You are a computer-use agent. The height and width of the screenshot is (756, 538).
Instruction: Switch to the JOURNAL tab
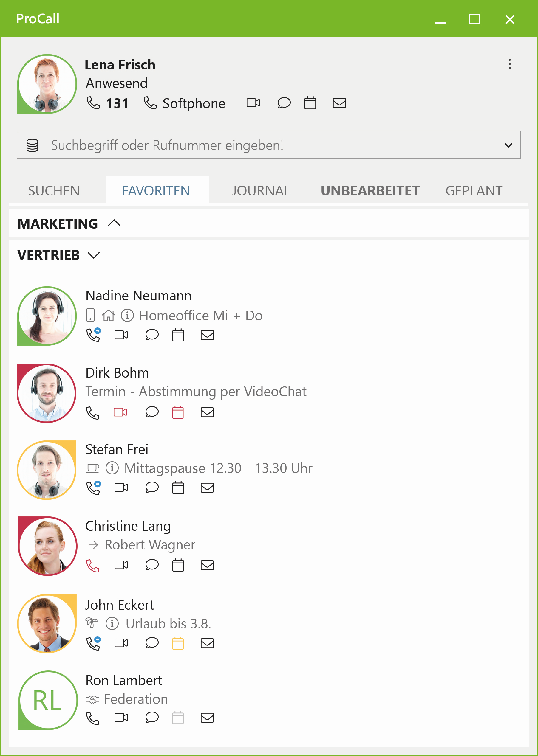point(261,191)
